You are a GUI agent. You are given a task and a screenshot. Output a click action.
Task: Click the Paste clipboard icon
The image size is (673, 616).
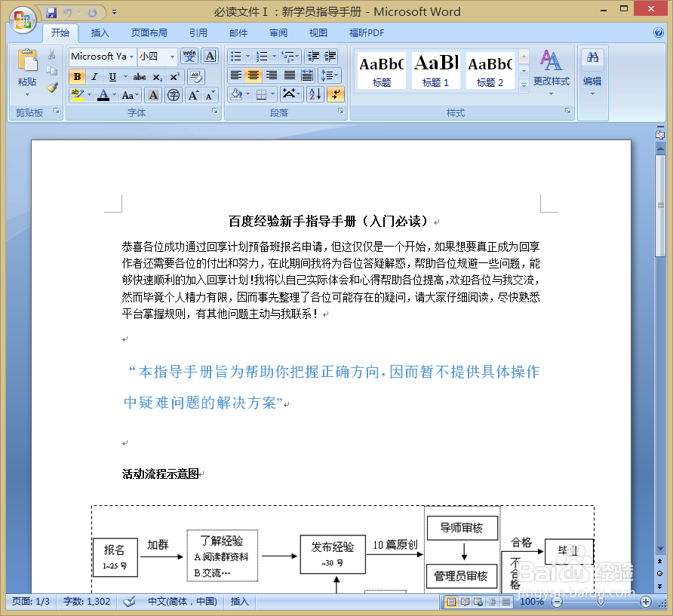pyautogui.click(x=27, y=60)
